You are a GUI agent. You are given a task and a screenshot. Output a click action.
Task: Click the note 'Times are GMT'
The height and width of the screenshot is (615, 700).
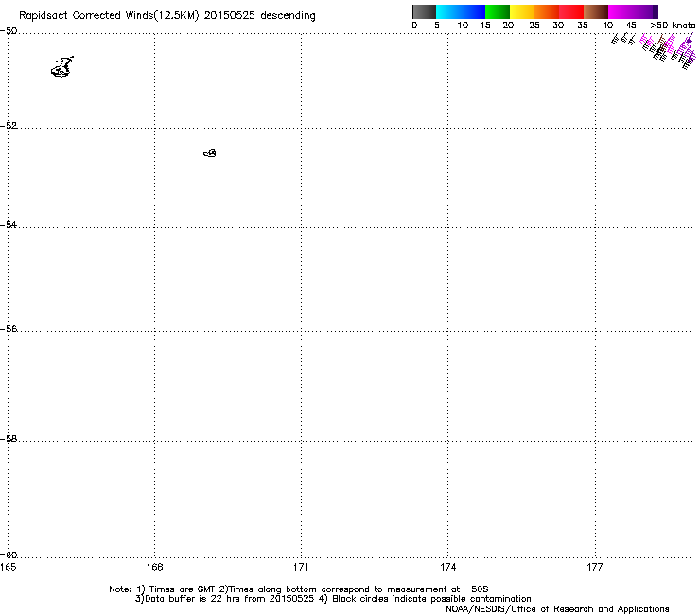(x=183, y=589)
